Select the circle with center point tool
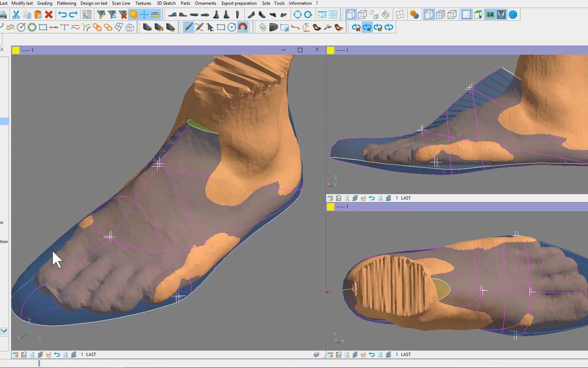Image resolution: width=588 pixels, height=368 pixels. coord(21,27)
